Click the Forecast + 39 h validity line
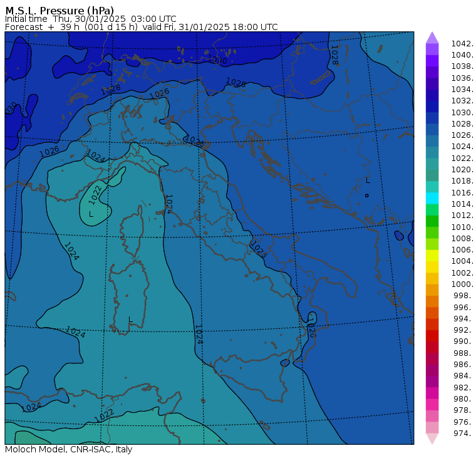This screenshot has height=458, width=476. 141,27
